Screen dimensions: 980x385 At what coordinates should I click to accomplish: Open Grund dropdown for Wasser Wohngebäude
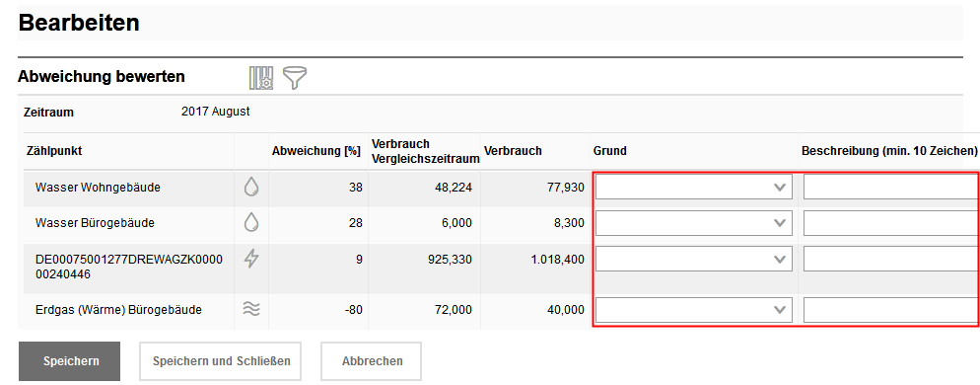pos(694,187)
